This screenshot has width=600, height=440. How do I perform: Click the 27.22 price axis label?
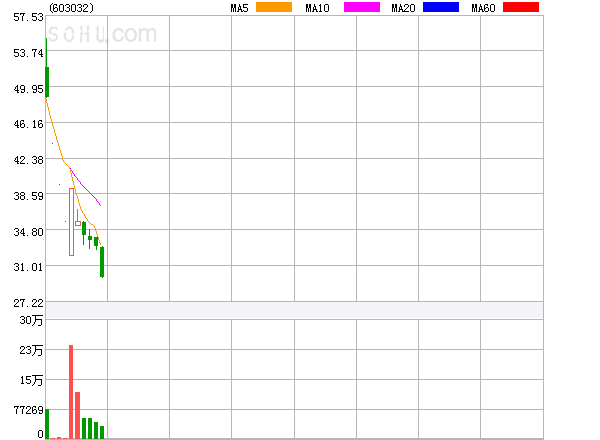28,303
